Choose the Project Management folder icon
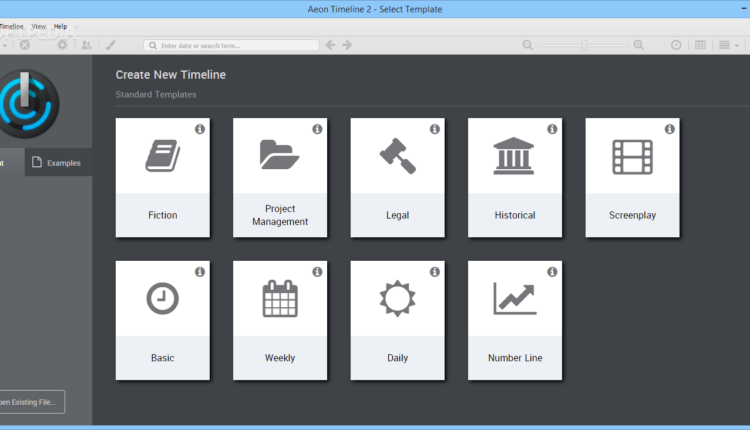The width and height of the screenshot is (750, 430). pyautogui.click(x=279, y=155)
